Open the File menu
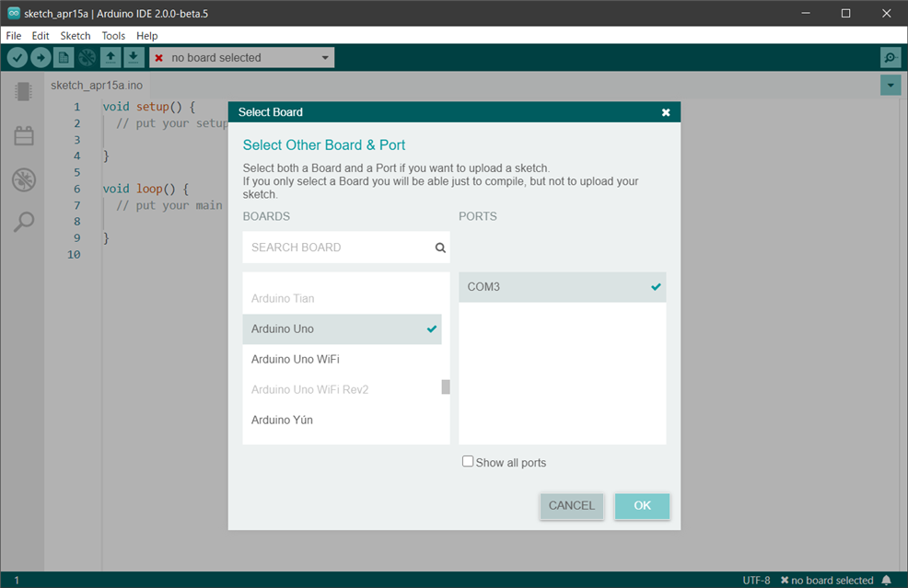Image resolution: width=908 pixels, height=588 pixels. pyautogui.click(x=13, y=35)
